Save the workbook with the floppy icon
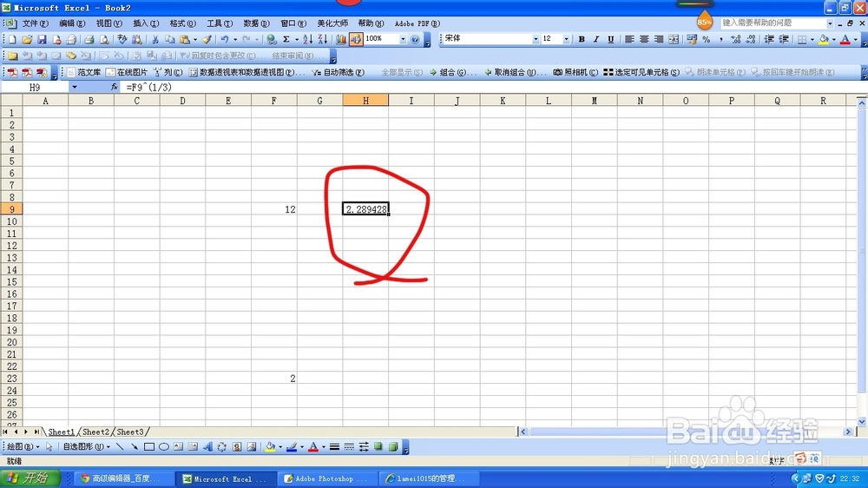 click(x=42, y=39)
